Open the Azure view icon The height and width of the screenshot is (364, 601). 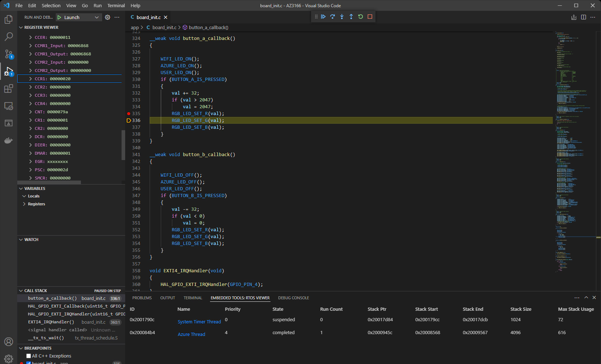click(x=9, y=123)
